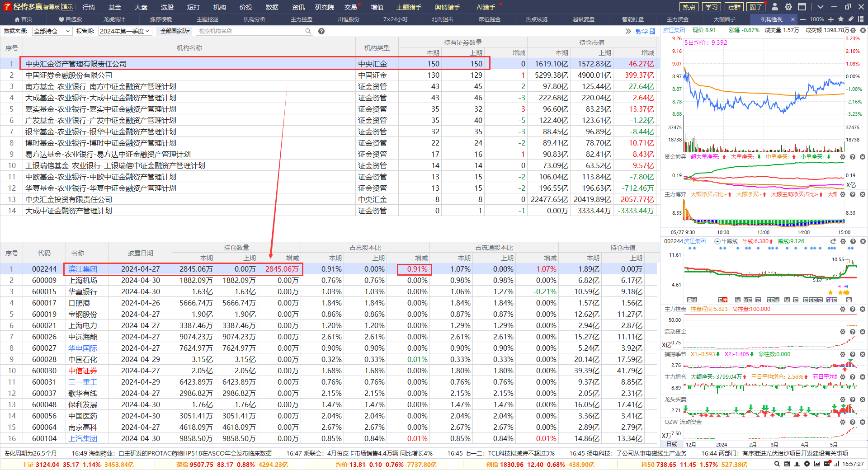Sort by 机构类型 column header

(377, 47)
